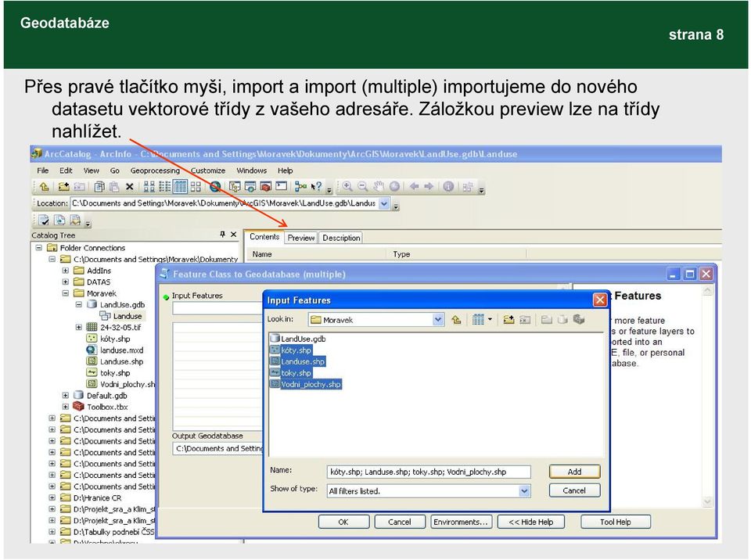Image resolution: width=751 pixels, height=560 pixels.
Task: Expand the D:\Hranice CR folder connection
Action: tap(52, 497)
